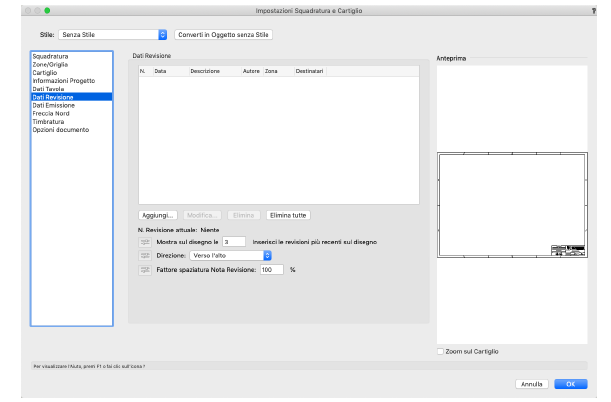Select Timbratura in the left list

72,122
